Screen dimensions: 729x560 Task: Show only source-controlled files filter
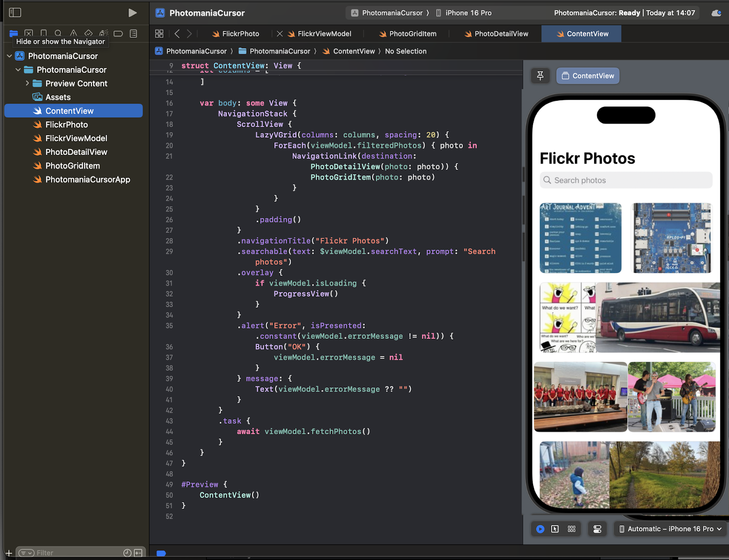point(138,553)
